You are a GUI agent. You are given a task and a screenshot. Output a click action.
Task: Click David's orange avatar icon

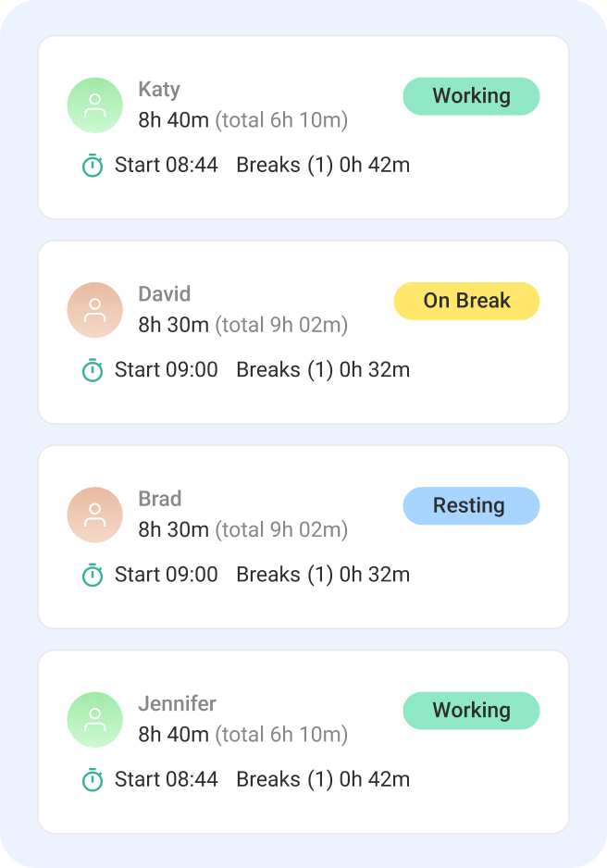(95, 310)
